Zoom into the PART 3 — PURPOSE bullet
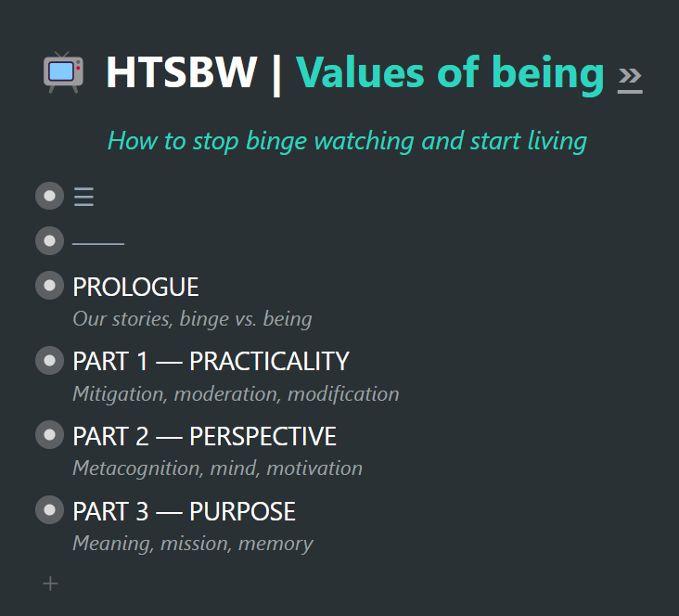This screenshot has width=679, height=616. [x=49, y=509]
